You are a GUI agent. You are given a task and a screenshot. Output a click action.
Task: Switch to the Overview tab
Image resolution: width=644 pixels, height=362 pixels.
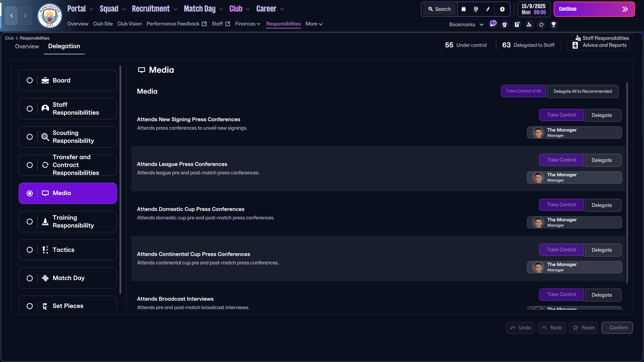pos(27,46)
